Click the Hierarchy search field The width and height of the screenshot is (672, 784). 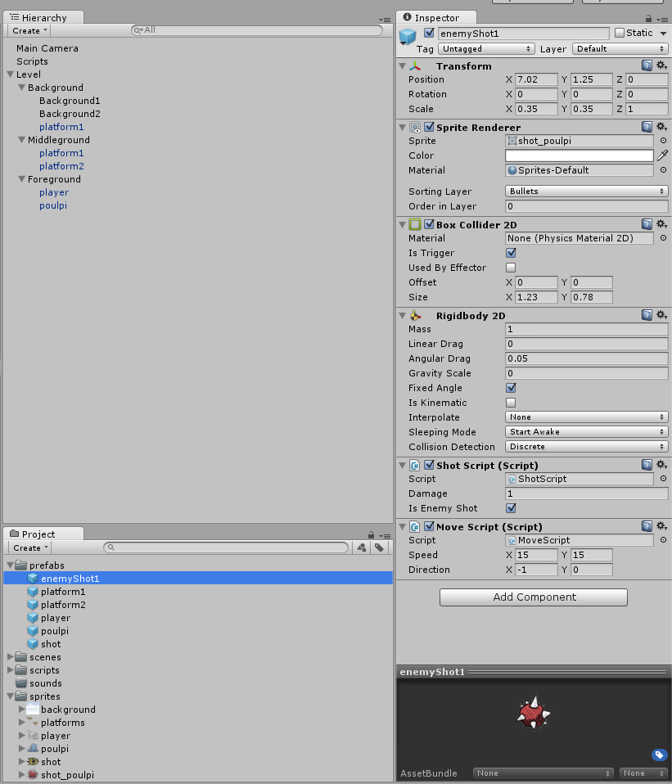pos(257,30)
